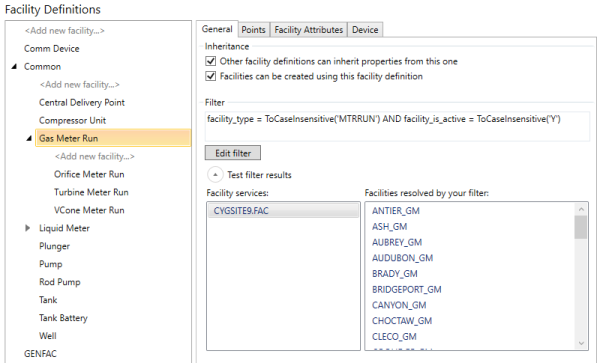Select the CYGSITE9.FAC facility service
600x363 pixels.
click(283, 211)
